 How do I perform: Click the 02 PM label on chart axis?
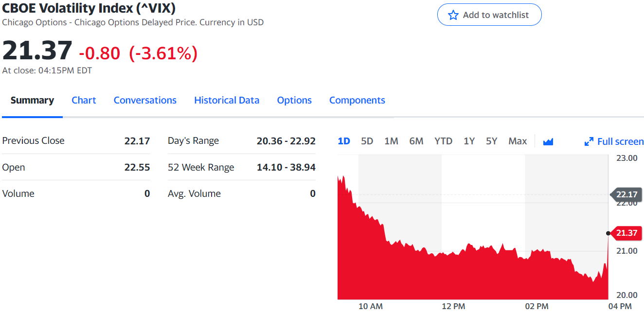[537, 306]
